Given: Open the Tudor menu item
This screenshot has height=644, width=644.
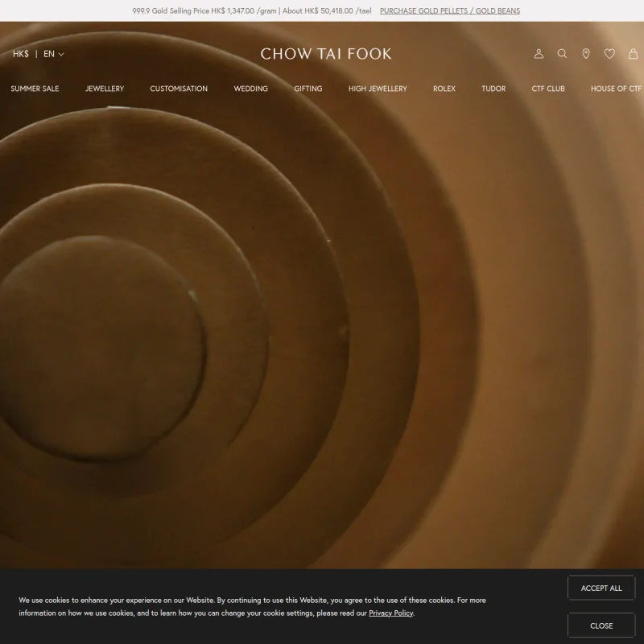Looking at the screenshot, I should tap(493, 89).
